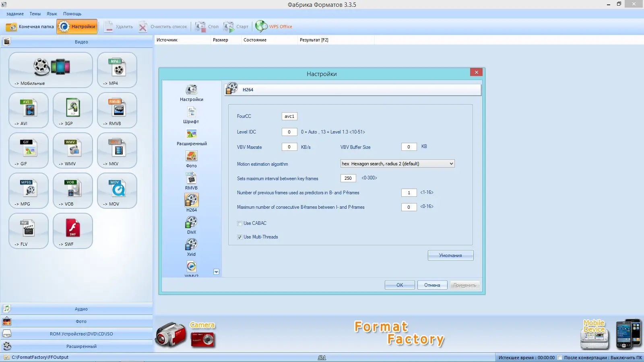The image size is (644, 362).
Task: Click the Mobile Device icon
Action: point(611,334)
